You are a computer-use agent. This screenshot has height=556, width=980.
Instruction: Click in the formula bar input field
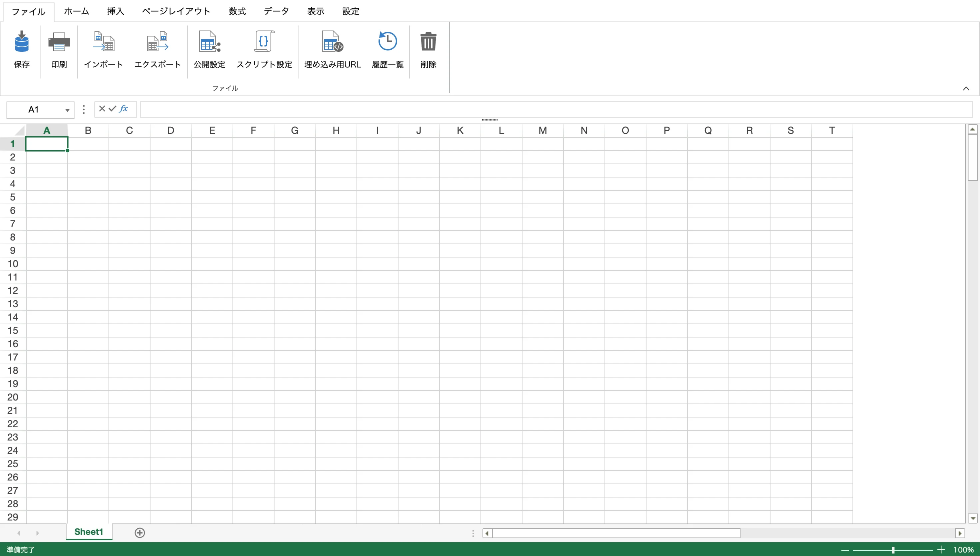(x=555, y=110)
